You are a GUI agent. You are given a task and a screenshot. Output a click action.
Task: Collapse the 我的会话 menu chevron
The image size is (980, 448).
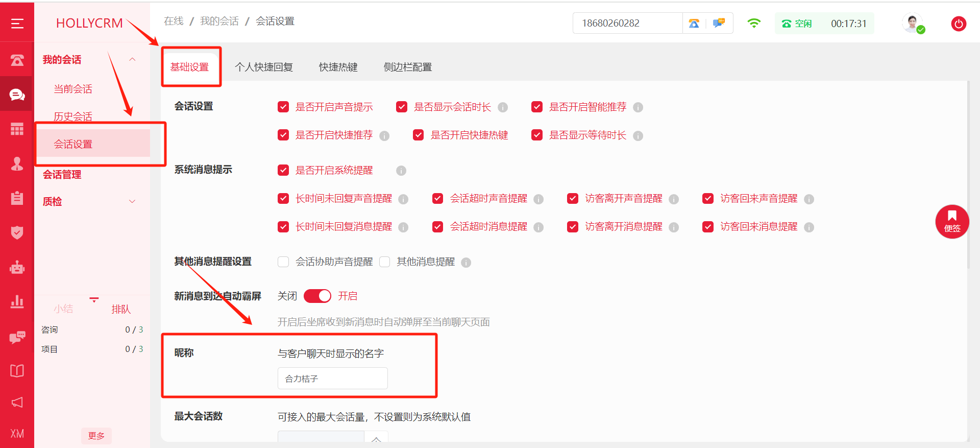132,59
